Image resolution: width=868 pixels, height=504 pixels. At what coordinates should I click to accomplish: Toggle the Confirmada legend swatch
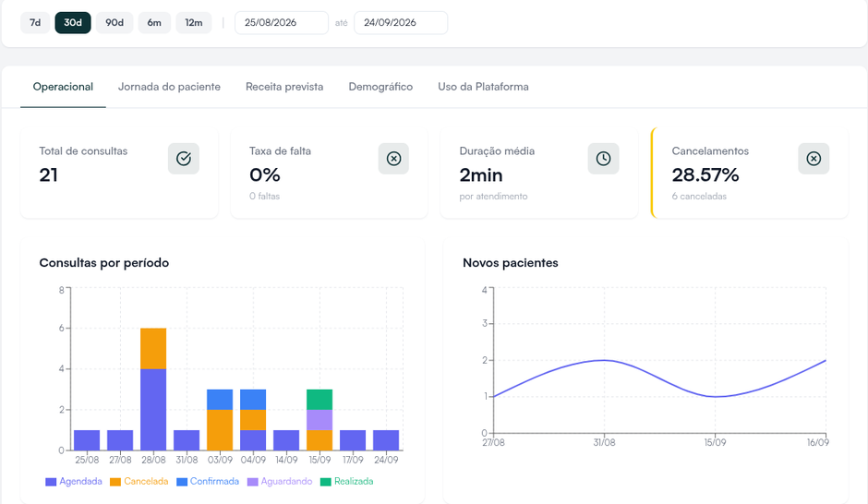[182, 482]
